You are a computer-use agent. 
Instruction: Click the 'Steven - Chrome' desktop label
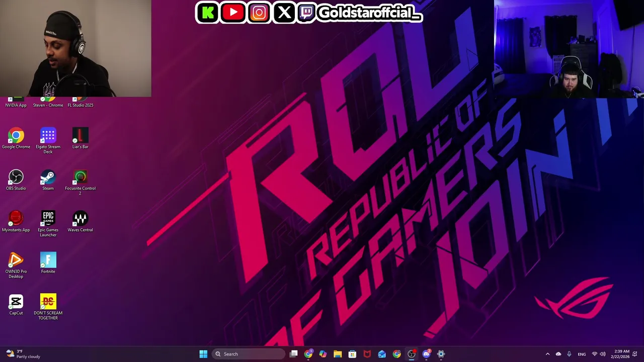click(48, 105)
